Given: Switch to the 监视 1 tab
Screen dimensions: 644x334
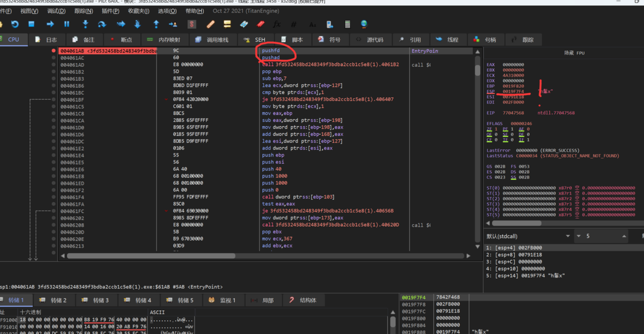Looking at the screenshot, I should (223, 300).
